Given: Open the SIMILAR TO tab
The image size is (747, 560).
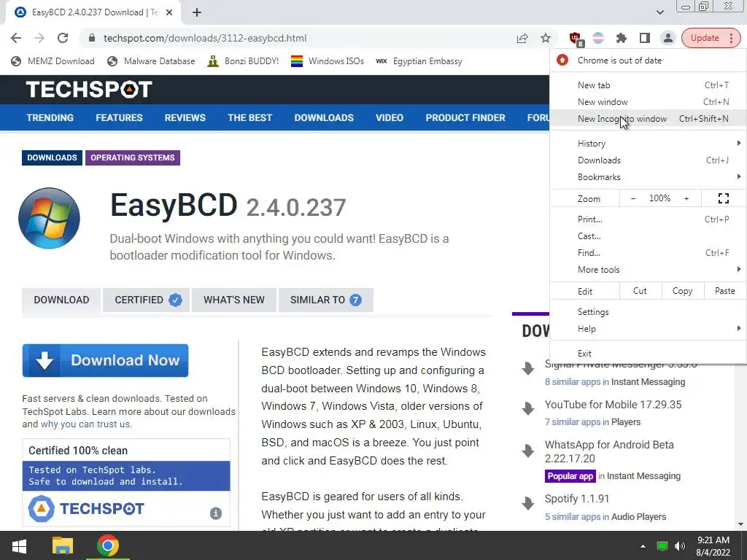Looking at the screenshot, I should point(326,300).
